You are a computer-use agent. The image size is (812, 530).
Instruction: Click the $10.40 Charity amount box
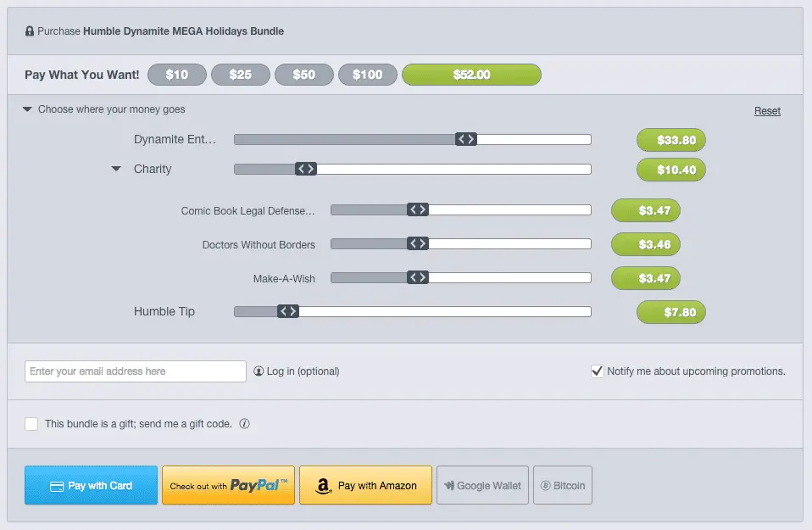pos(671,170)
